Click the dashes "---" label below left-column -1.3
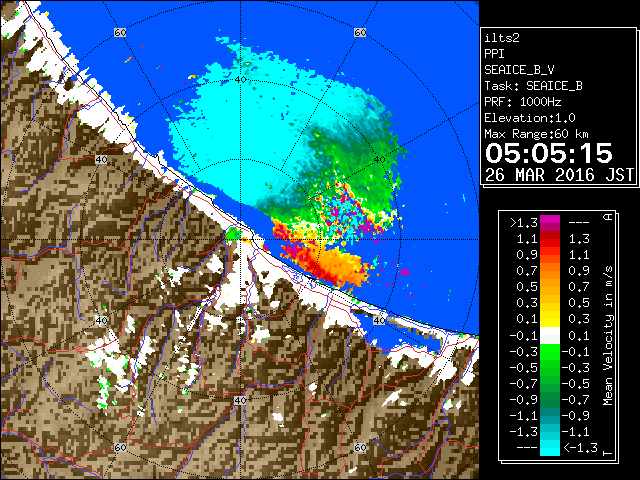640x480 pixels. 527,447
